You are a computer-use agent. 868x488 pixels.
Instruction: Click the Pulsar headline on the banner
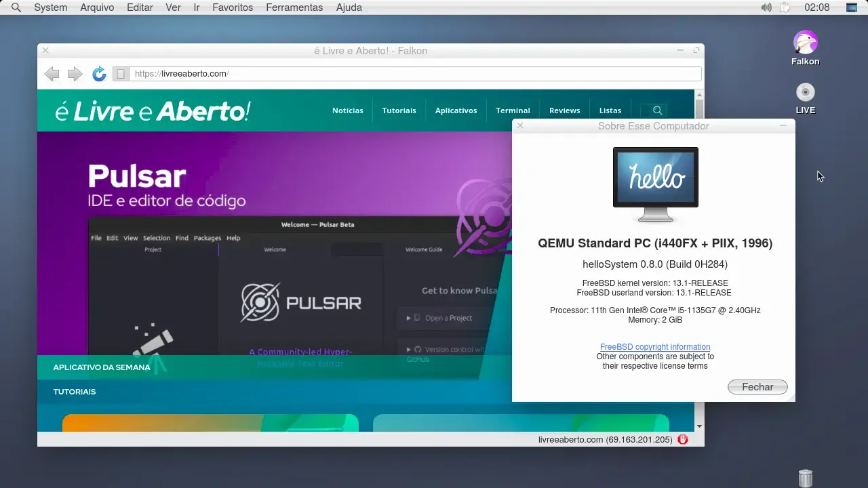(137, 177)
